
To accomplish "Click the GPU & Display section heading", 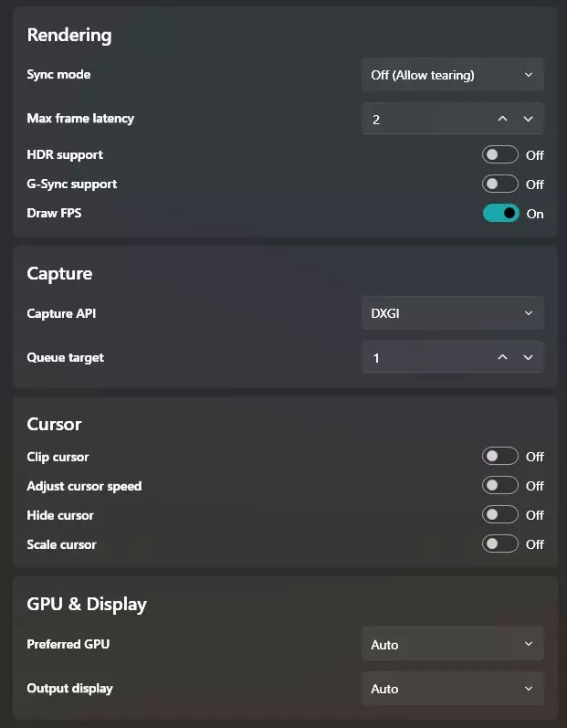I will (x=87, y=604).
